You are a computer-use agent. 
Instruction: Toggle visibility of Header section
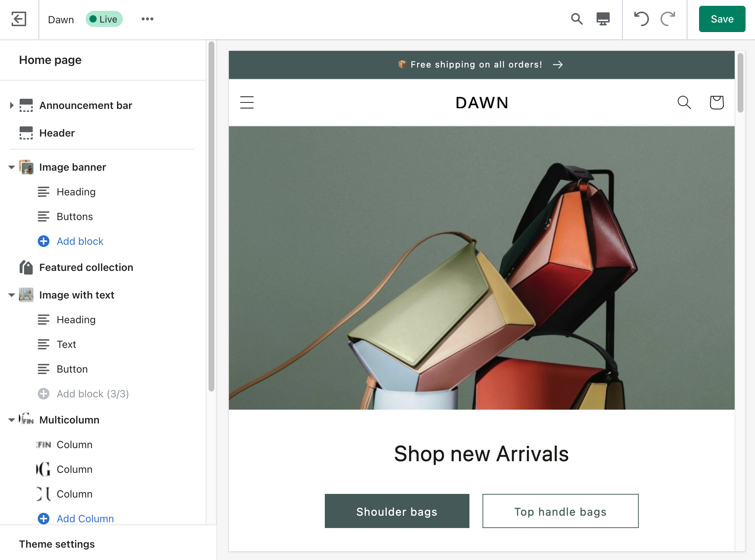pyautogui.click(x=191, y=132)
